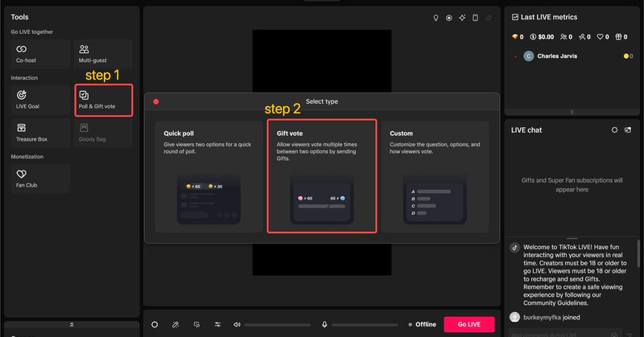Click the lightbulb tips icon above preview

coord(436,18)
